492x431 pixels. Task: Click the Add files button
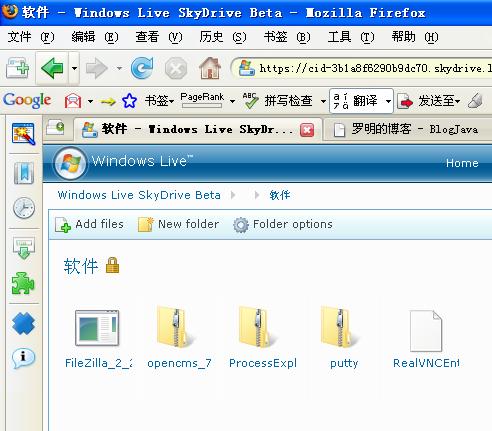click(x=89, y=224)
